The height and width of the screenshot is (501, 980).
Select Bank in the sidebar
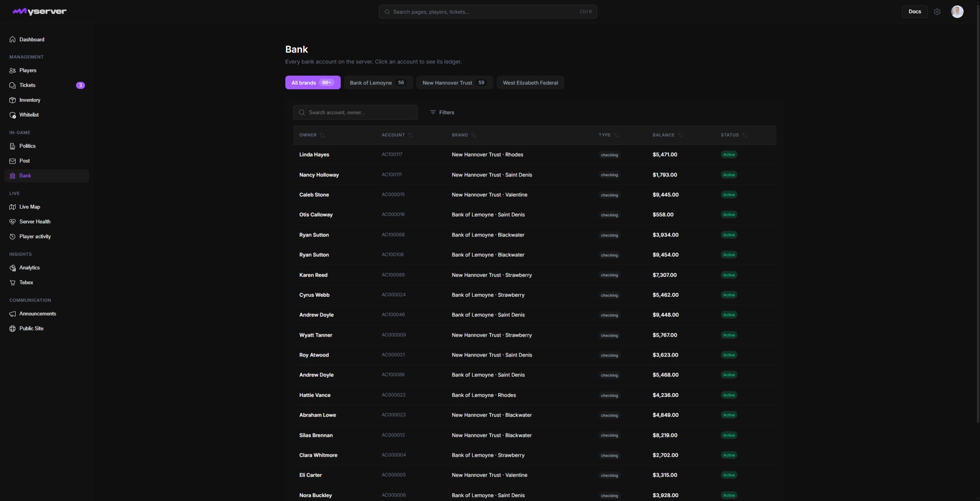47,176
